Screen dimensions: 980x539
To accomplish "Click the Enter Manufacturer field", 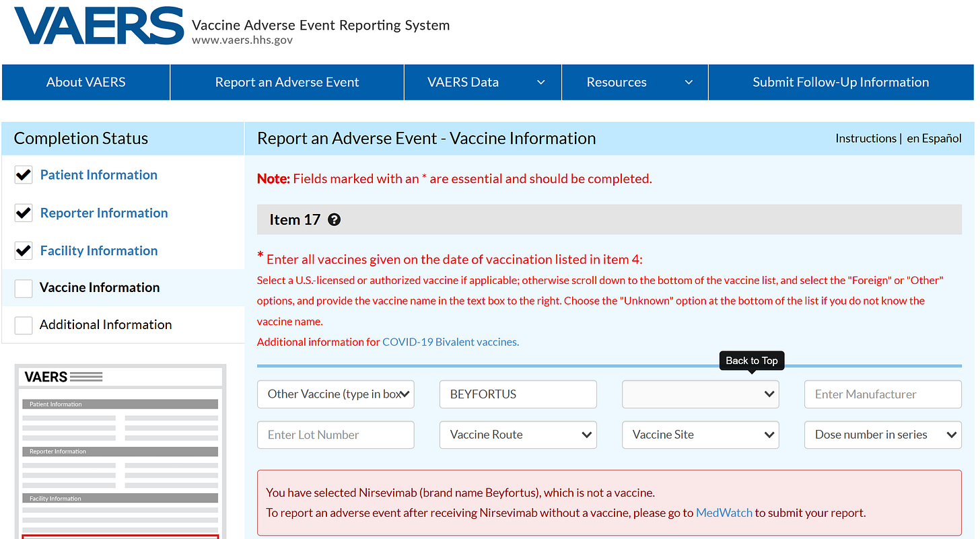I will (883, 394).
